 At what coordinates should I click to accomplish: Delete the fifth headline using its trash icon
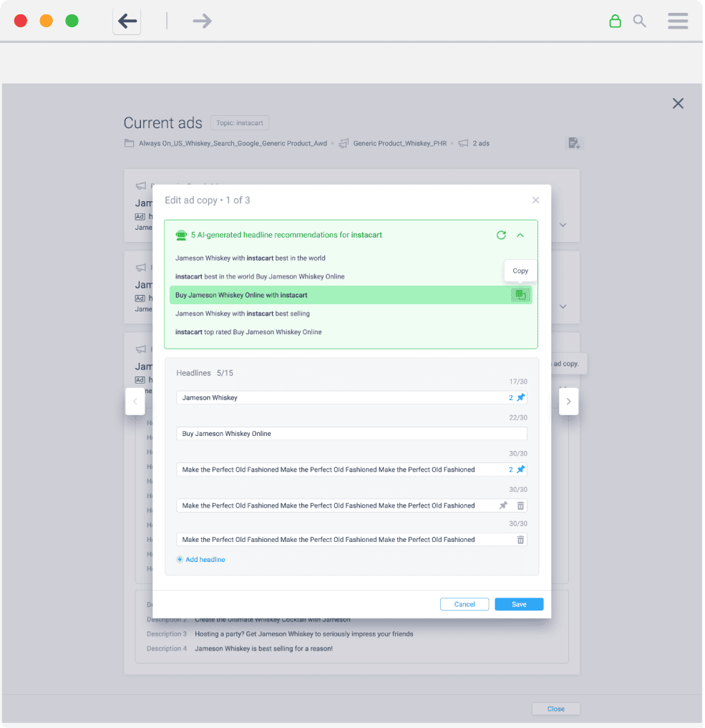click(x=520, y=540)
